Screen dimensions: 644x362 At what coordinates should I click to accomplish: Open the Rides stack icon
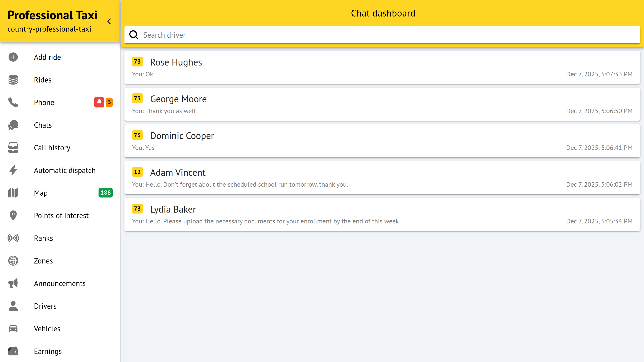13,80
